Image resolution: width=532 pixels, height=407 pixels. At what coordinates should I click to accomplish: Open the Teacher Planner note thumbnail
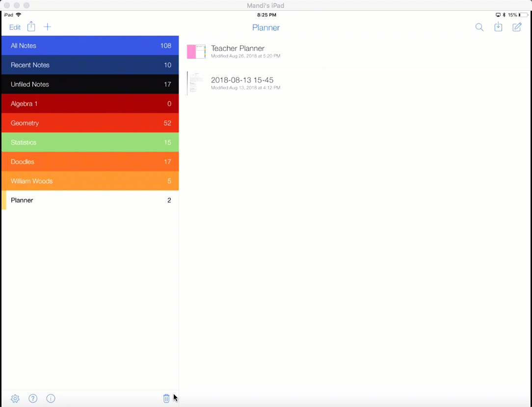point(196,51)
